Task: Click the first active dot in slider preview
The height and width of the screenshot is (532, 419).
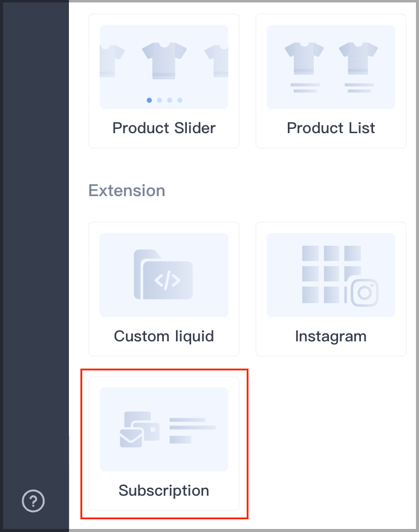Action: point(149,100)
